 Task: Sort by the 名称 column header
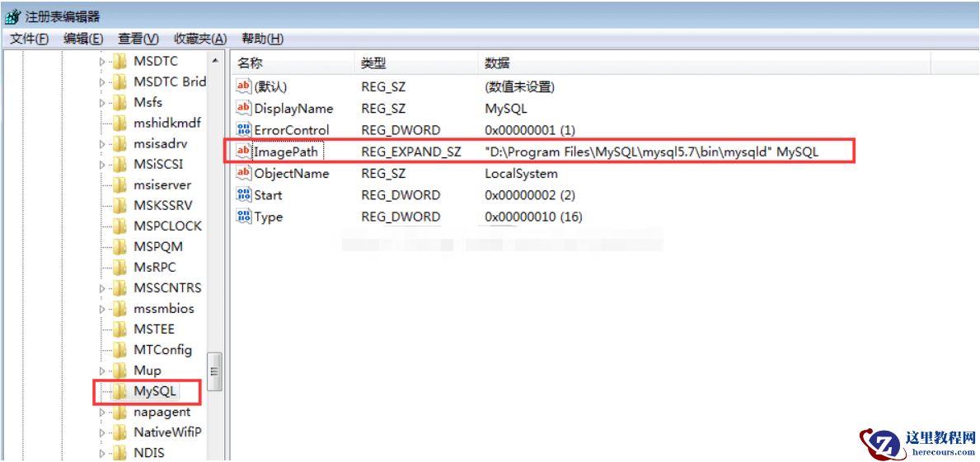293,63
